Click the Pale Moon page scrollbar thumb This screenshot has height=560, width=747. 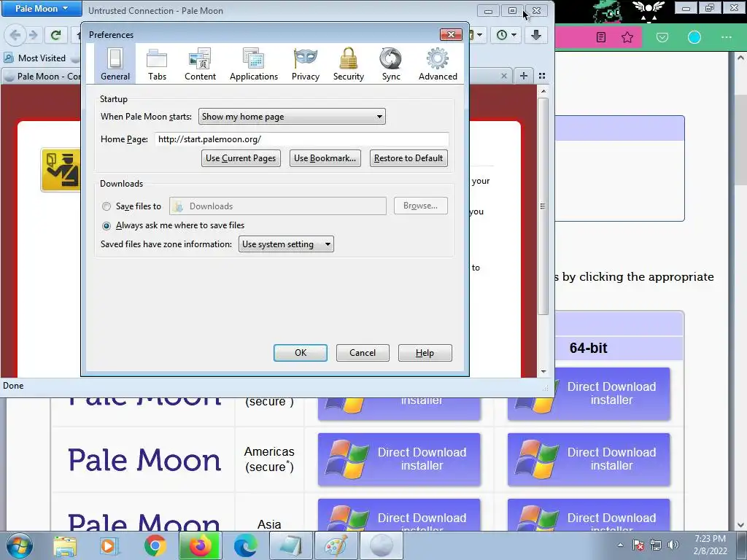[x=543, y=206]
